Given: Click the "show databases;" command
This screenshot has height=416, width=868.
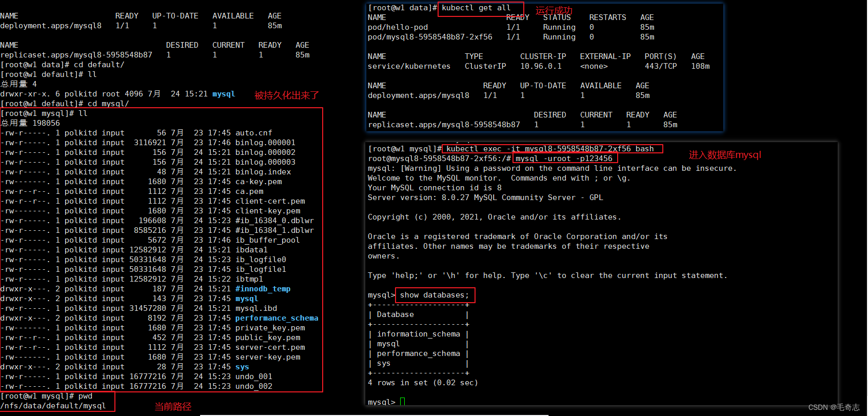Looking at the screenshot, I should (435, 295).
